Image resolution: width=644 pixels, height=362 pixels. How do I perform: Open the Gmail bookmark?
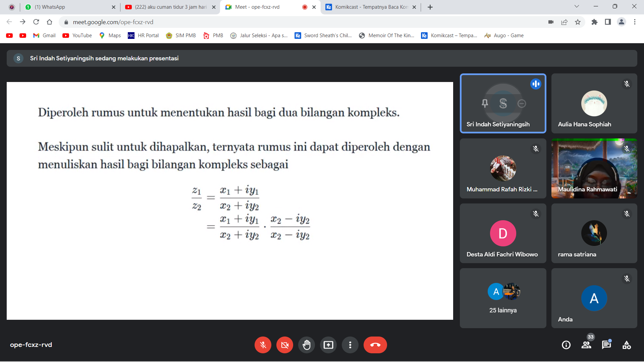click(x=45, y=36)
